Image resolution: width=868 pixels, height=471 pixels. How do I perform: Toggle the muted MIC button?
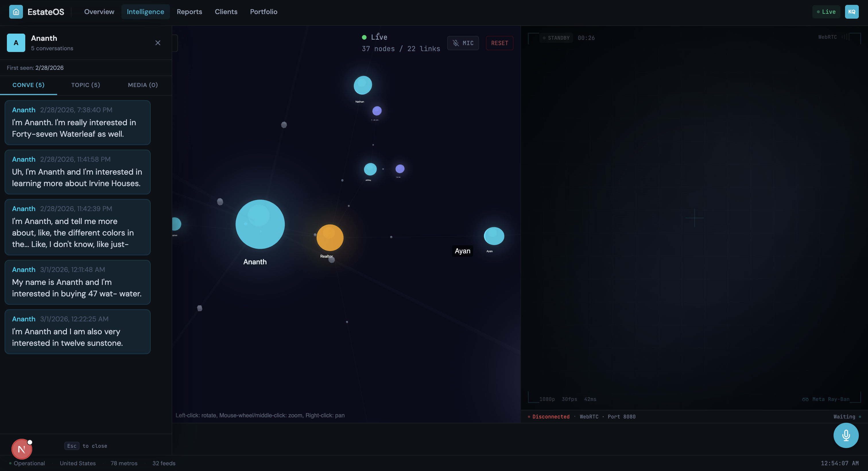coord(463,43)
